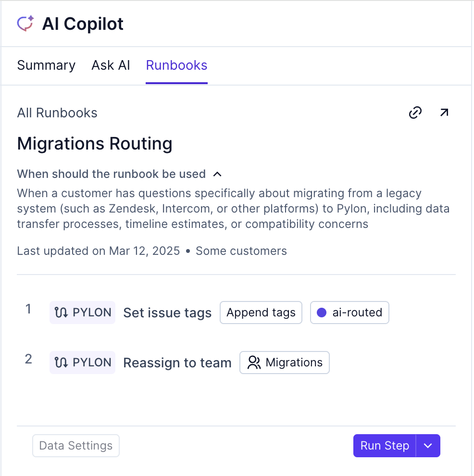Open runbook in new view arrow icon
Screen dimensions: 474x476
[x=444, y=113]
